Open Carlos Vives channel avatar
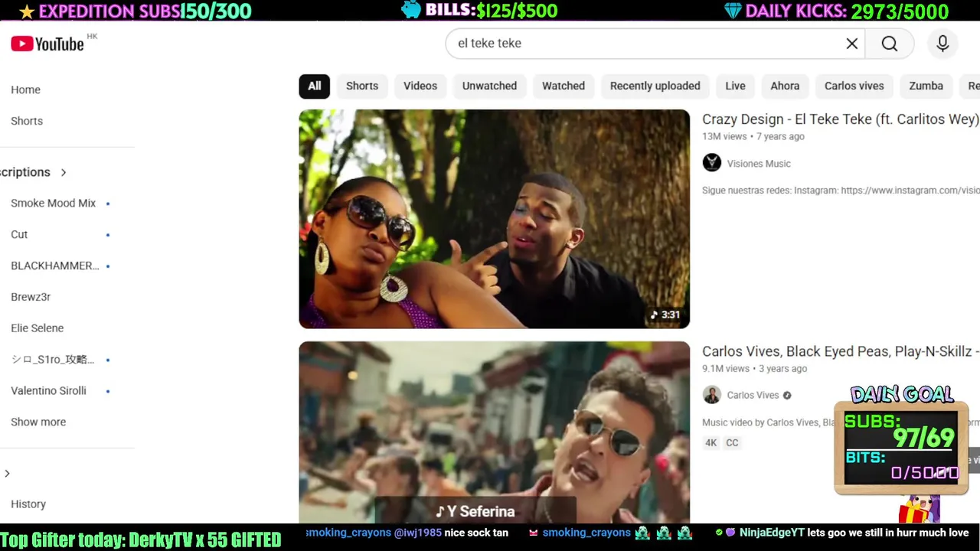Viewport: 980px width, 551px height. [x=712, y=395]
